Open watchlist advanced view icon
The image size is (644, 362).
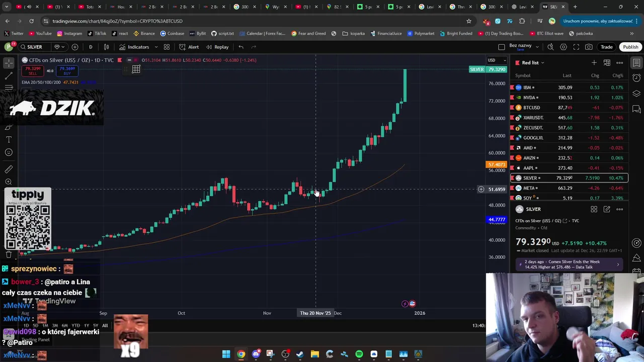(x=607, y=62)
